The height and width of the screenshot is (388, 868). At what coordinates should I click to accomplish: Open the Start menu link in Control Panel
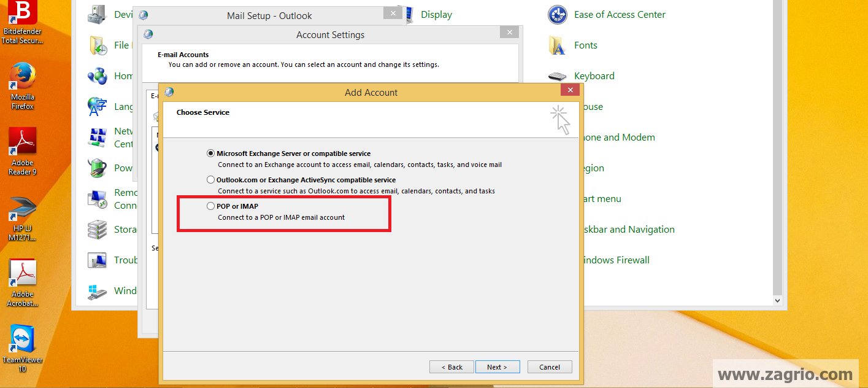[602, 199]
